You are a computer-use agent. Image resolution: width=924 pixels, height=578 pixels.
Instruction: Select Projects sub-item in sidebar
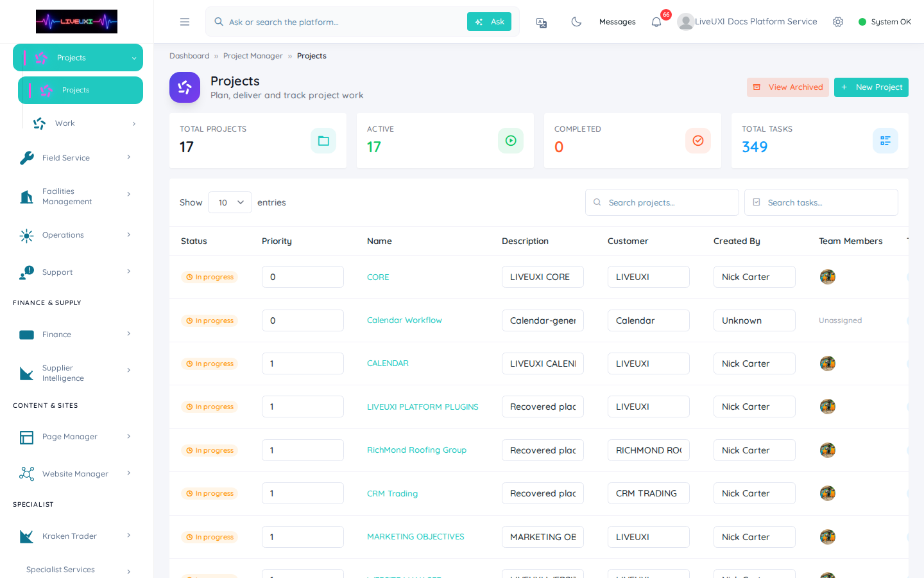tap(80, 90)
